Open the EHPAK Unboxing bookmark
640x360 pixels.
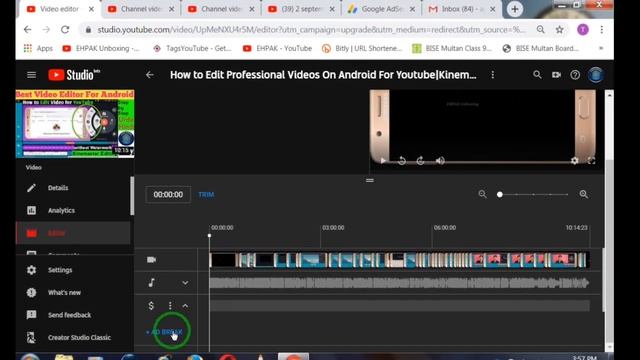100,48
